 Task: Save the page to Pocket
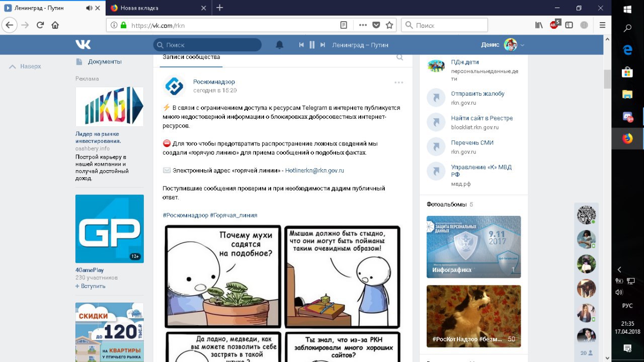(x=376, y=25)
